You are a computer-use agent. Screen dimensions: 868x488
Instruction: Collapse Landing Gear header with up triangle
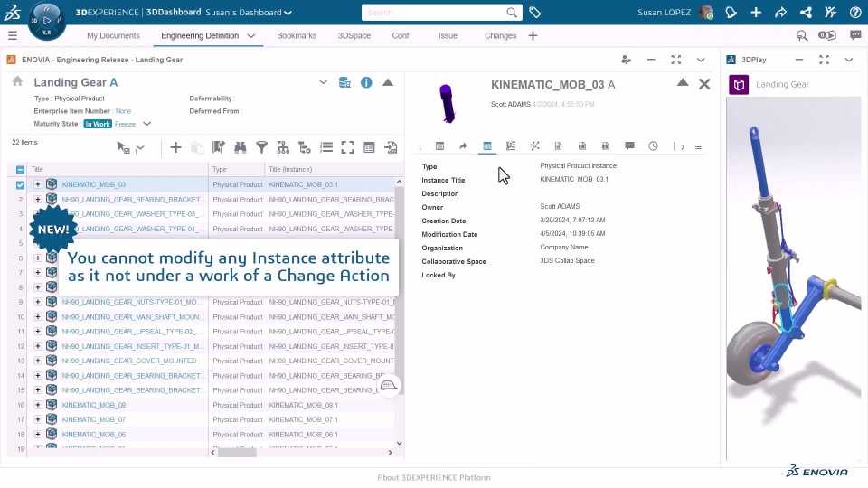pos(388,82)
